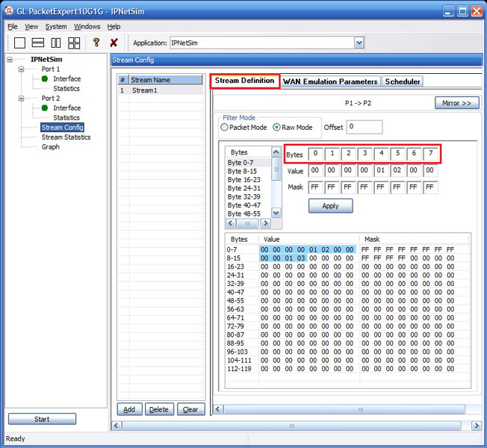Select Statistics under Port 1
Screen dimensions: 487x448
click(66, 89)
